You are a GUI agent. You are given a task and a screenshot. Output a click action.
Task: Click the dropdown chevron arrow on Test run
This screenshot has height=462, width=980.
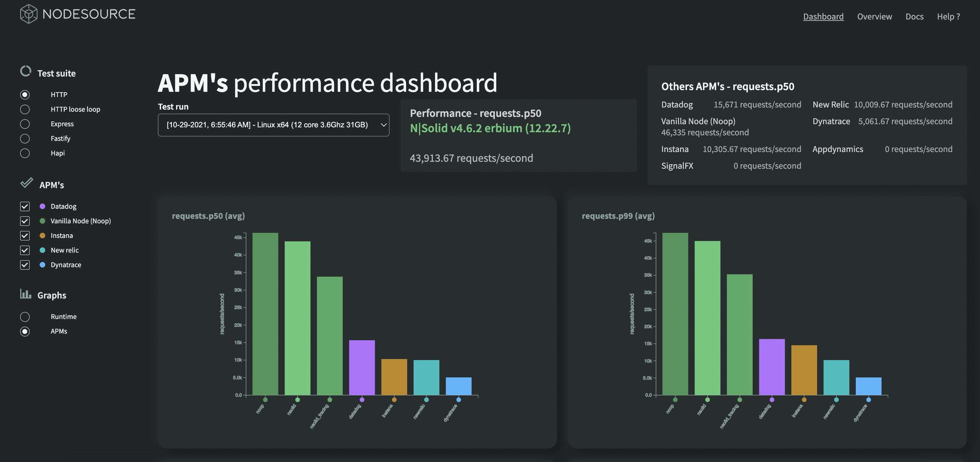pyautogui.click(x=383, y=125)
